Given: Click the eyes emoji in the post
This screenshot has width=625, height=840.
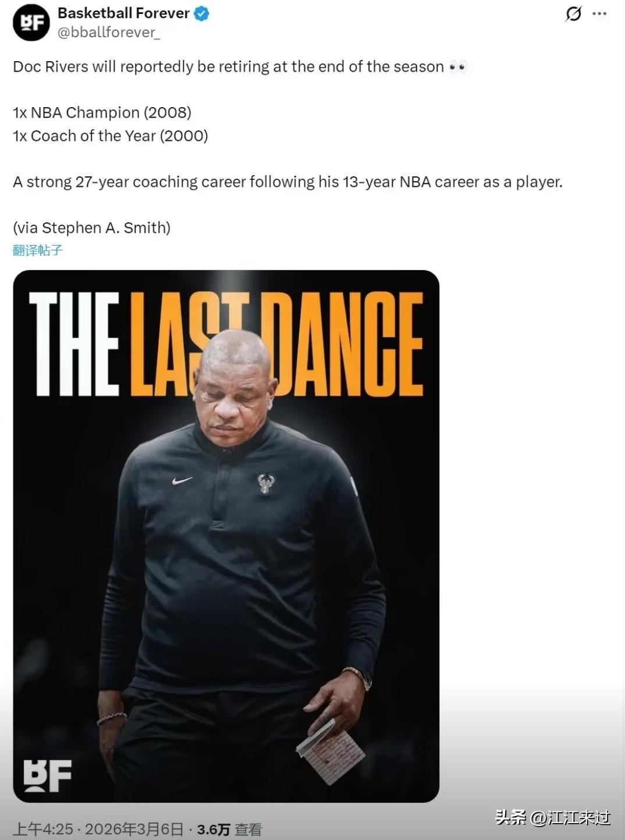Looking at the screenshot, I should coord(458,68).
